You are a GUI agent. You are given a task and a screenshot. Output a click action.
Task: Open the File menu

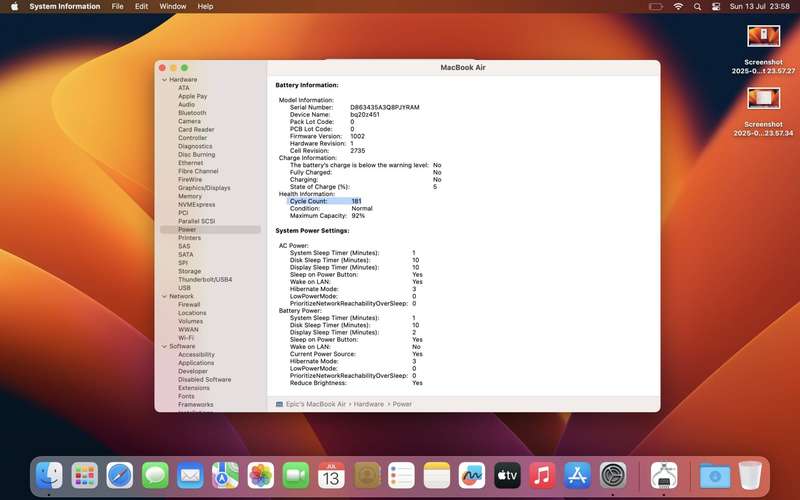(117, 7)
